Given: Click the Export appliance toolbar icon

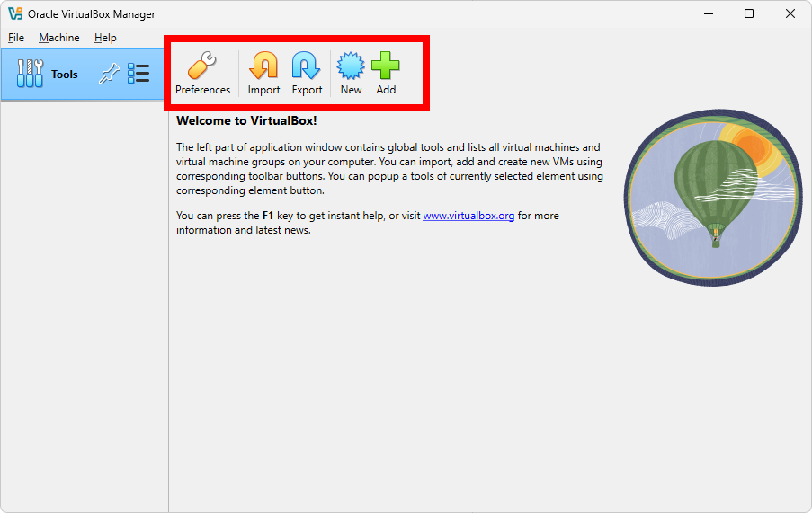Looking at the screenshot, I should (307, 73).
